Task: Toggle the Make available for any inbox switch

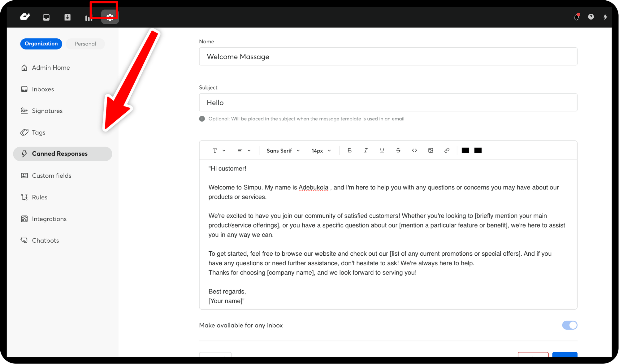Action: tap(569, 325)
